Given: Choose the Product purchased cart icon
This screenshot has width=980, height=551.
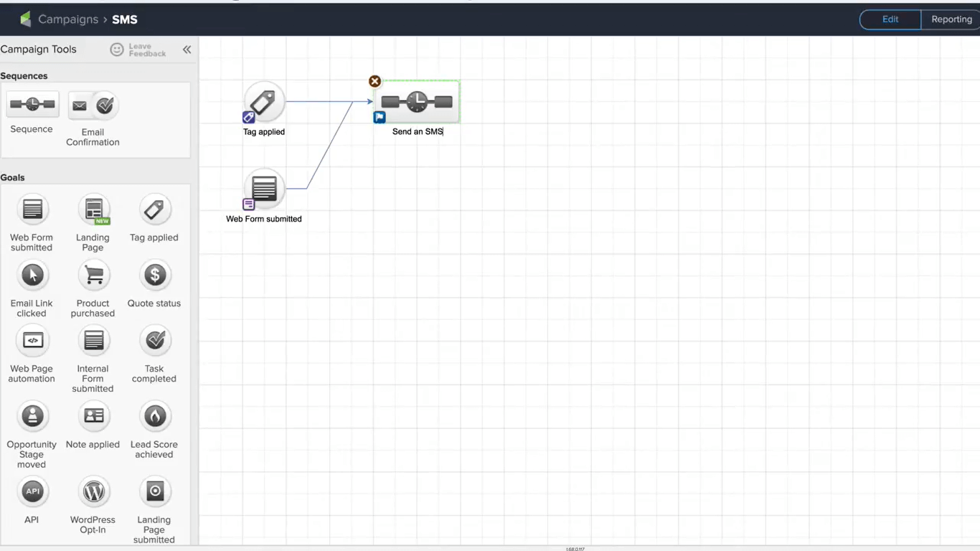Looking at the screenshot, I should (x=93, y=275).
